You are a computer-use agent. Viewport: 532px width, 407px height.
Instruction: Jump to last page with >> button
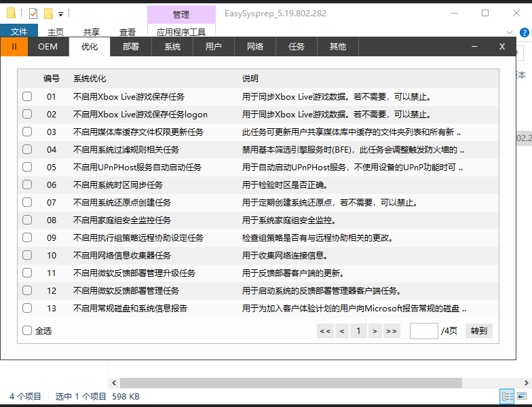pyautogui.click(x=391, y=331)
